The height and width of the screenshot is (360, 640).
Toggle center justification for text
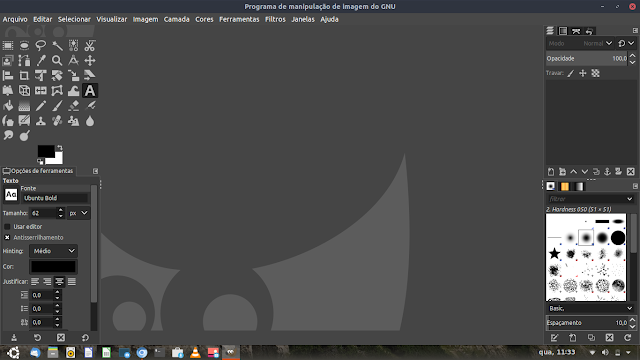tap(60, 282)
